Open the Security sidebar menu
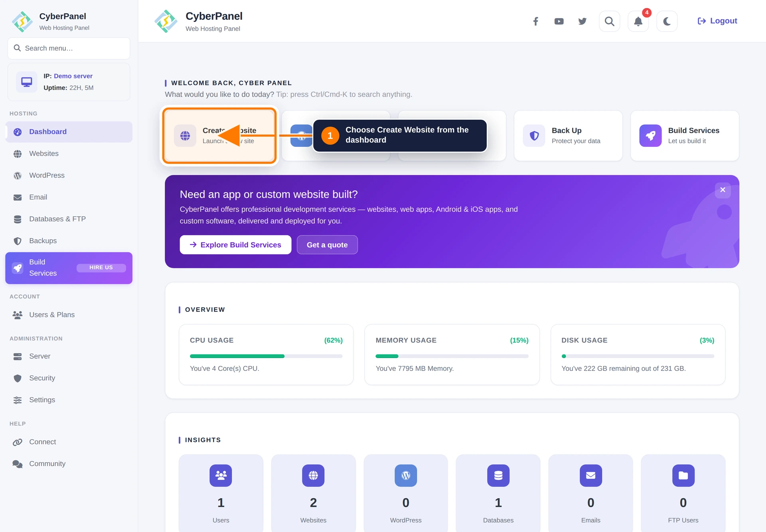 69,378
